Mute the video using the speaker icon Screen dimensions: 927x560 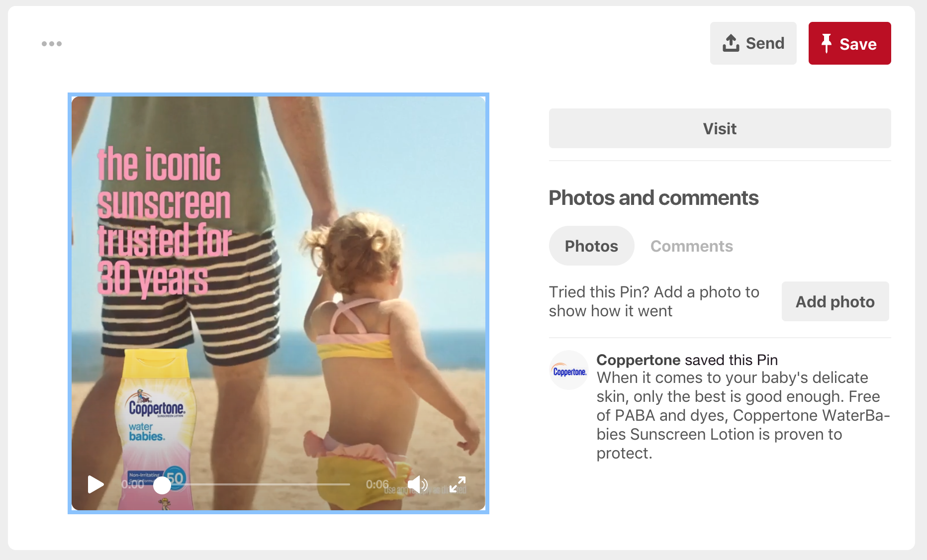point(417,484)
